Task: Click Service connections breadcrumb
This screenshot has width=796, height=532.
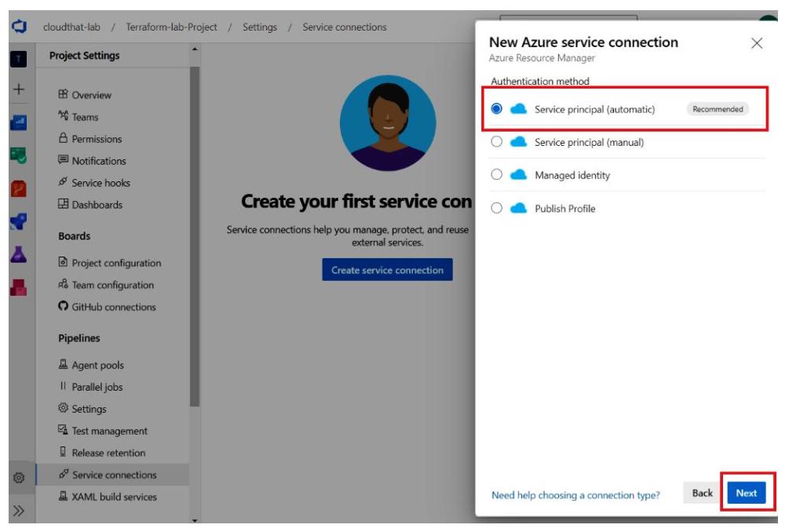Action: point(344,27)
